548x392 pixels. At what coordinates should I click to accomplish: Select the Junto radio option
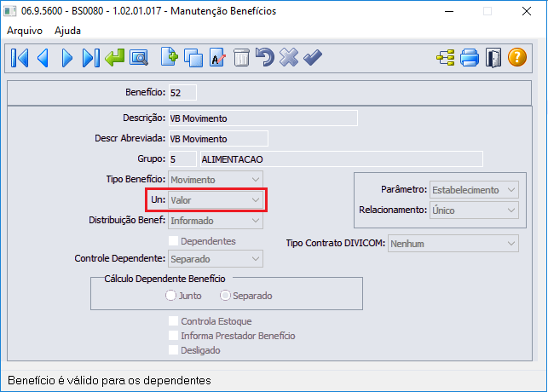coord(170,296)
